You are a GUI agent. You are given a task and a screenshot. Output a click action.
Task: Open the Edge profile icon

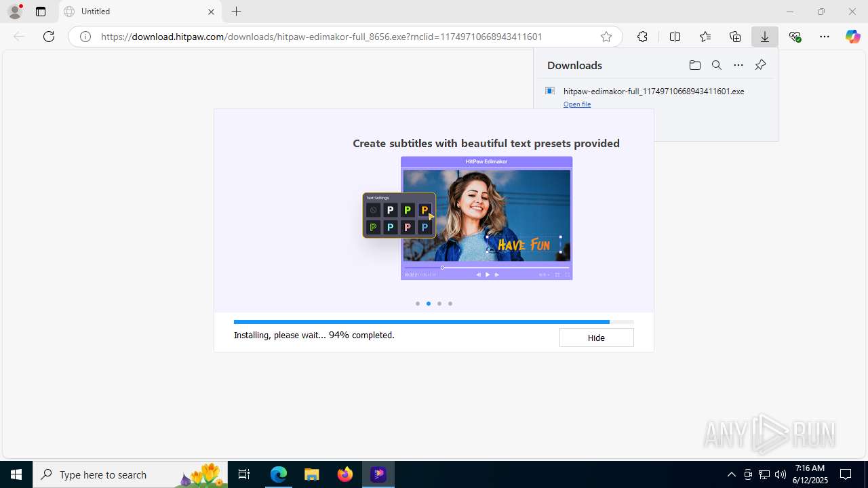click(15, 12)
